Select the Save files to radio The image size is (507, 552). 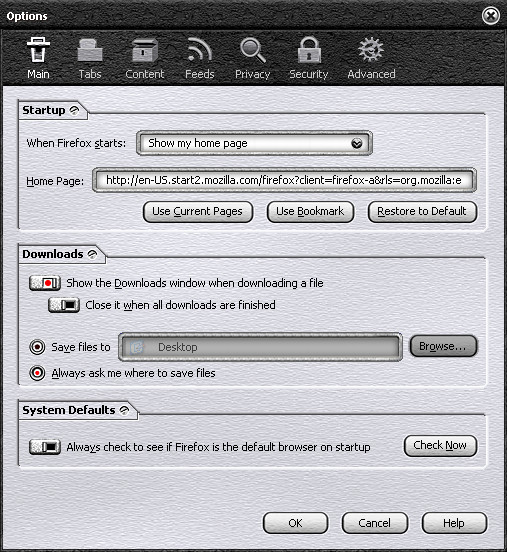click(x=37, y=347)
